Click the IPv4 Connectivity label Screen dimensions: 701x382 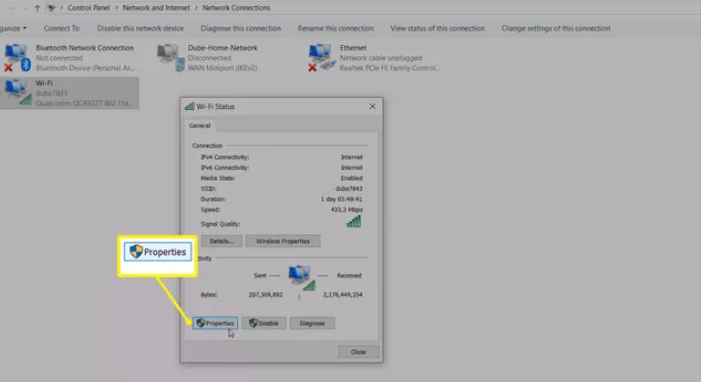pyautogui.click(x=225, y=157)
